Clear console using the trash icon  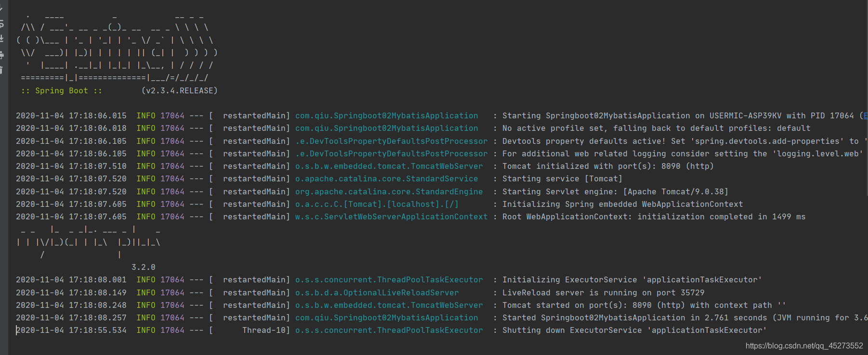(1, 70)
